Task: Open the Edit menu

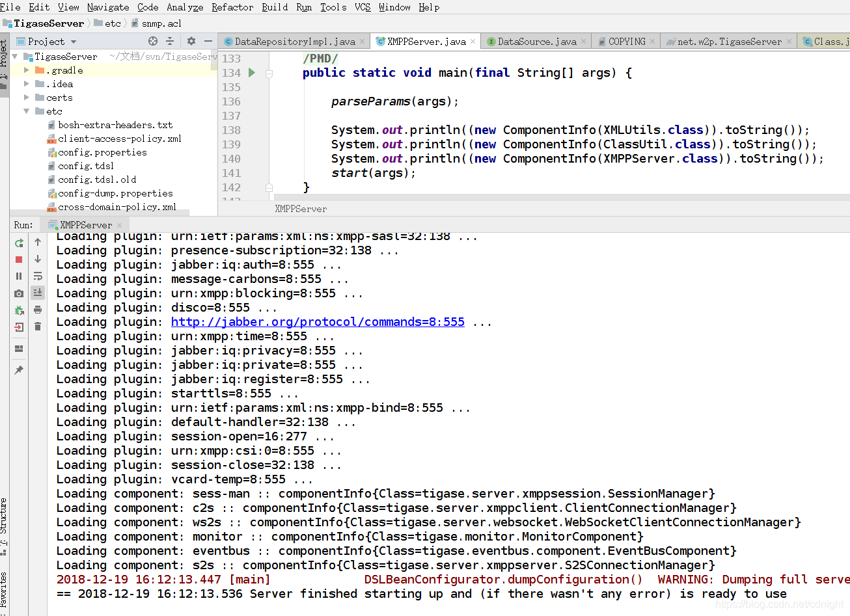Action: pos(39,7)
